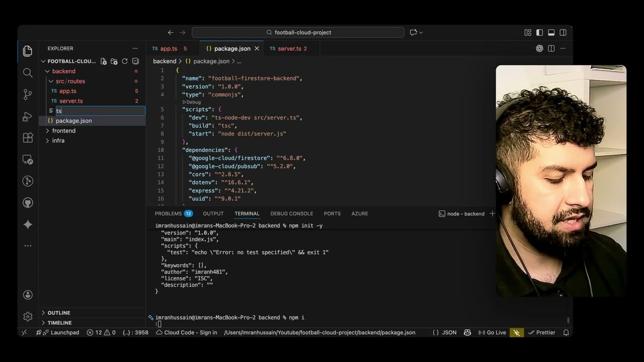Open the Manage gear menu
Viewport: 644px width, 362px height.
tap(28, 317)
